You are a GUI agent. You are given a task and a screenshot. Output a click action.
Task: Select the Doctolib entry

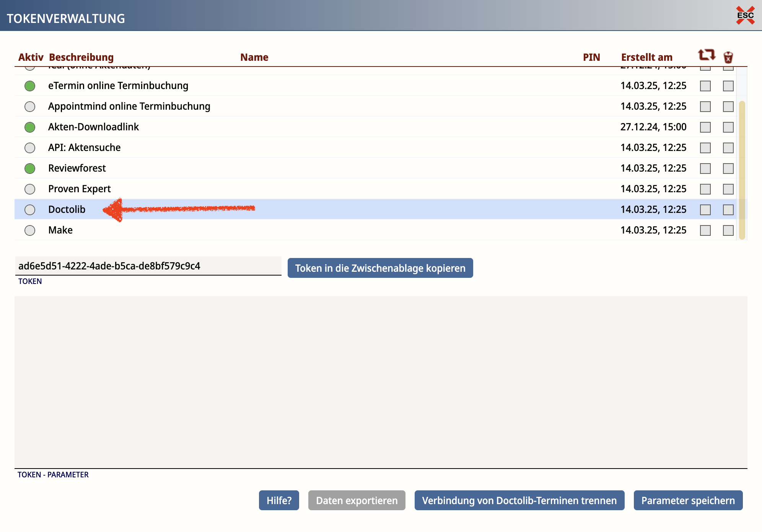pyautogui.click(x=67, y=209)
